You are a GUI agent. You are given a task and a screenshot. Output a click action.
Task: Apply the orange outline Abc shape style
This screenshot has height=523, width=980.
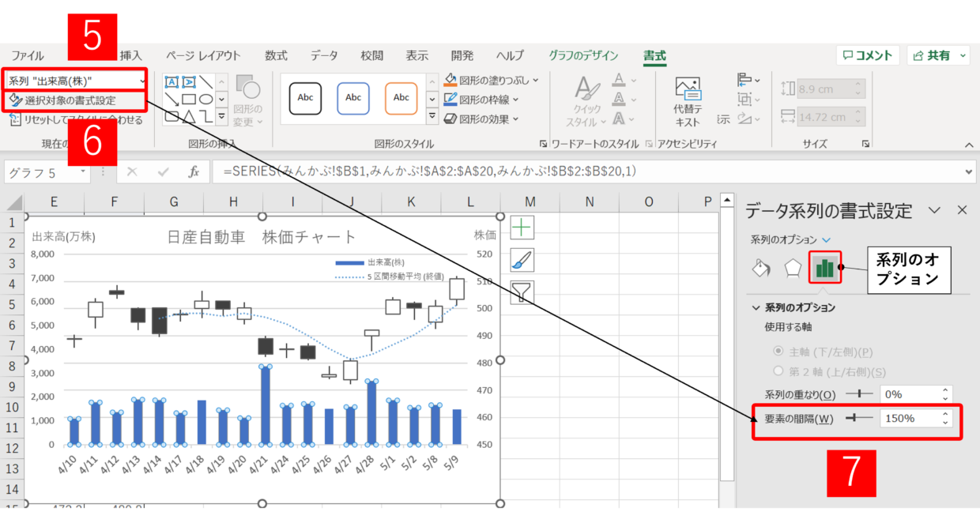(401, 98)
